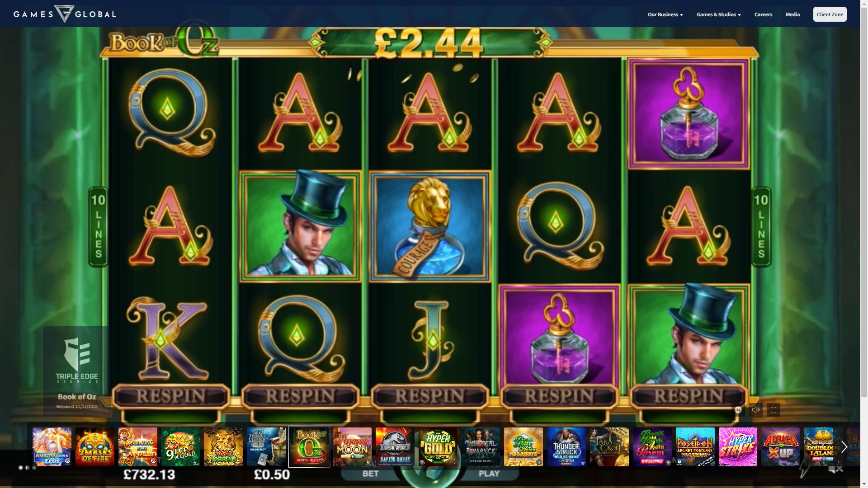Viewport: 868px width, 488px height.
Task: Open the game preview in fullscreen
Action: [x=774, y=410]
